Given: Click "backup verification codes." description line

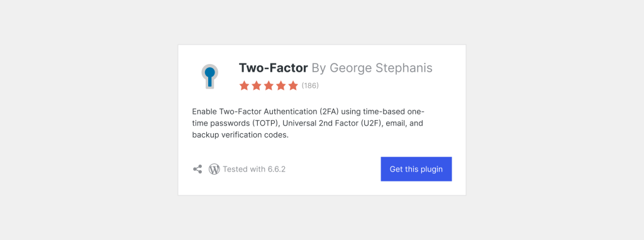Looking at the screenshot, I should pos(240,135).
